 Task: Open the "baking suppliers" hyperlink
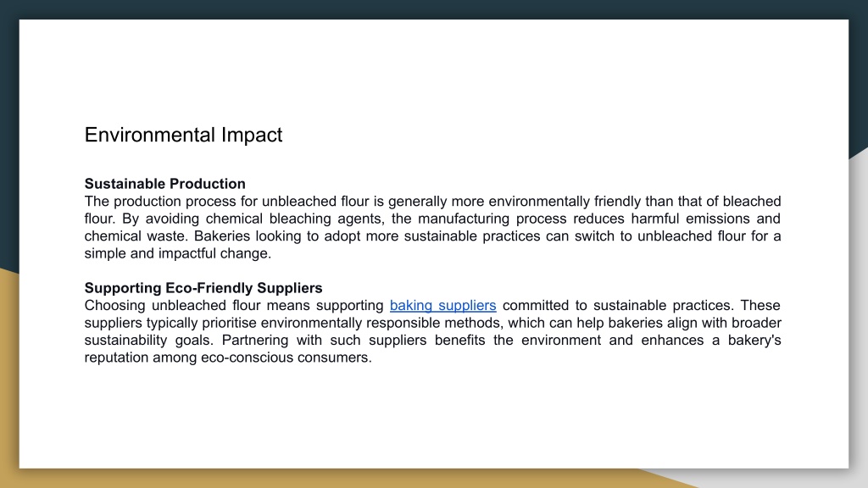pos(442,305)
